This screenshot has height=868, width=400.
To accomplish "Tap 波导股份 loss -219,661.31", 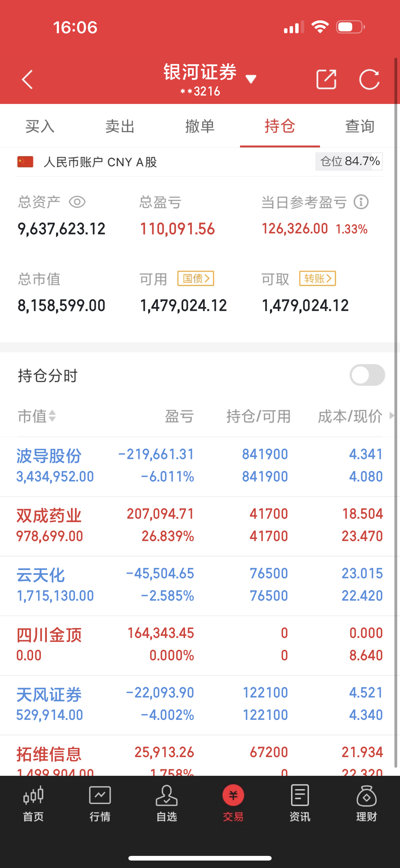I will pos(156,454).
